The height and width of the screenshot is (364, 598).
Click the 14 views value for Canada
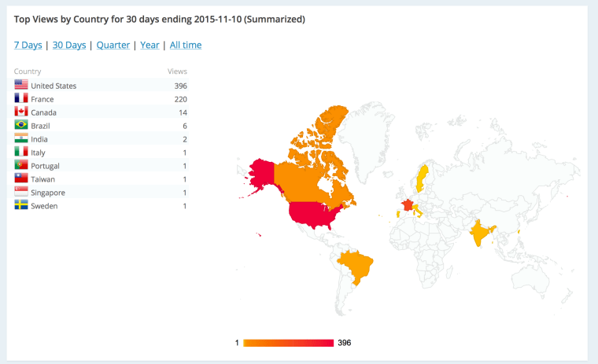point(183,112)
